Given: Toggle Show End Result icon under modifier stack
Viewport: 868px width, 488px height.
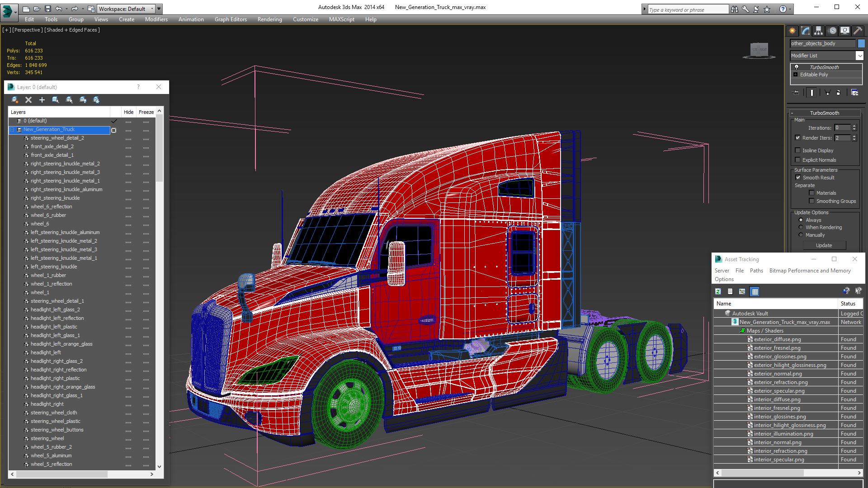Looking at the screenshot, I should 812,93.
